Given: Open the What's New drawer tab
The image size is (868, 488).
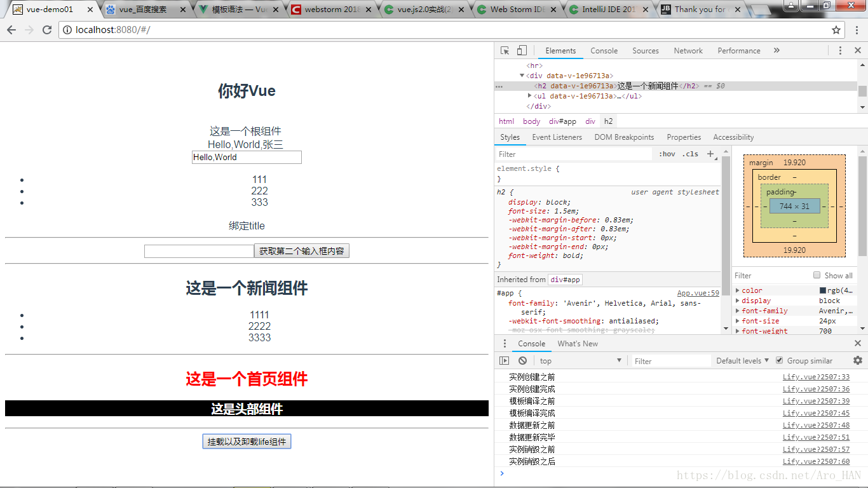Looking at the screenshot, I should pyautogui.click(x=578, y=344).
